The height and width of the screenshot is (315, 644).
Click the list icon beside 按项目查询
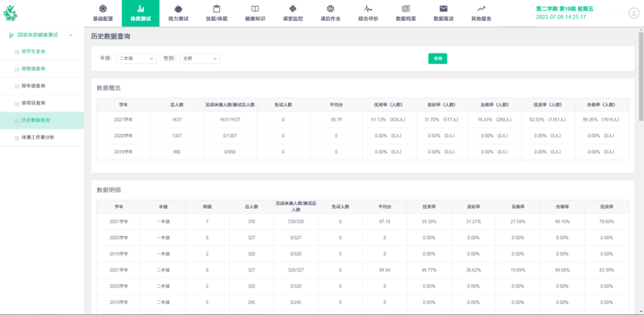(x=17, y=103)
